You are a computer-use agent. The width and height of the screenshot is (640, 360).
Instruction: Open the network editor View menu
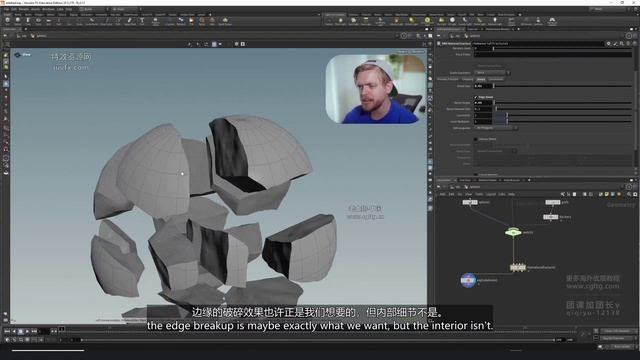click(x=468, y=194)
